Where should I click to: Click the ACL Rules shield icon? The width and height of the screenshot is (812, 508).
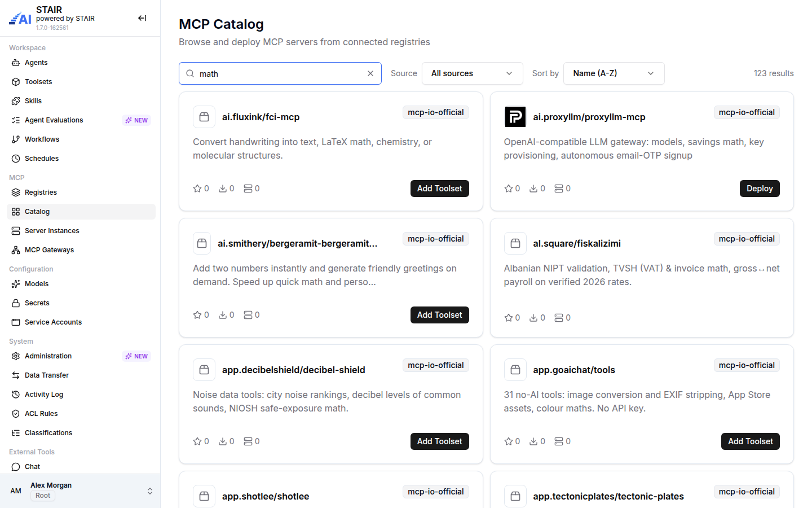coord(16,414)
